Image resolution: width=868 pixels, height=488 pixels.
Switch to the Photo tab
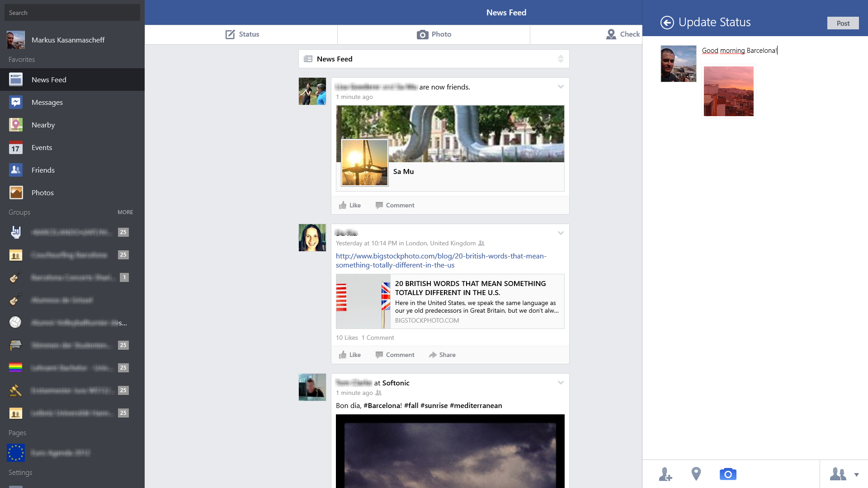[433, 34]
